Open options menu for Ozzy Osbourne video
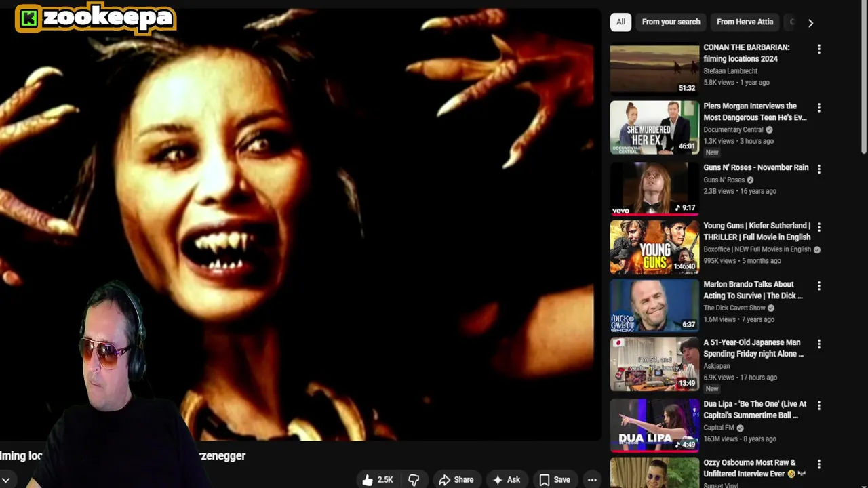The width and height of the screenshot is (868, 488). click(819, 464)
